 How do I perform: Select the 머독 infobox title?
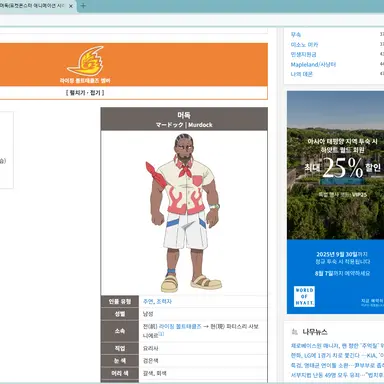184,115
